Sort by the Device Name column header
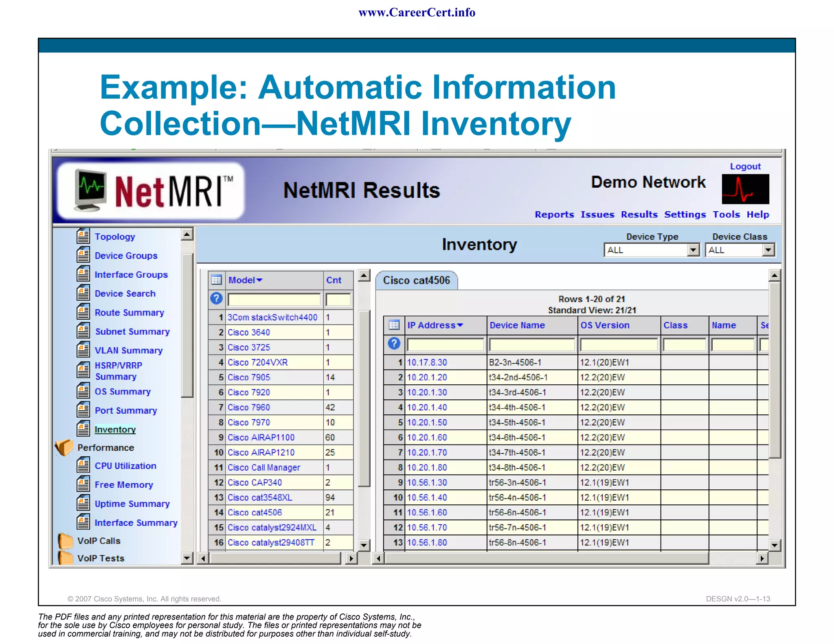 517,325
